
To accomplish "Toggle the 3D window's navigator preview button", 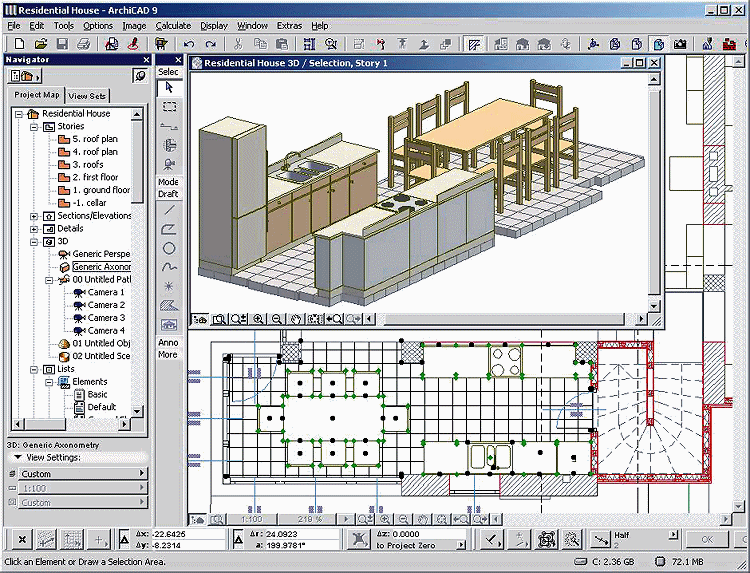I will coord(200,319).
